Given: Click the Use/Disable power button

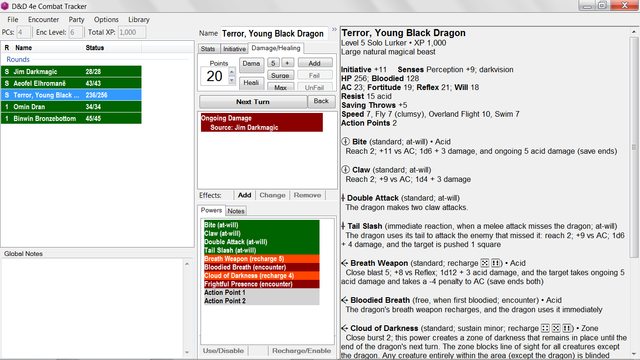Looking at the screenshot, I should point(223,351).
